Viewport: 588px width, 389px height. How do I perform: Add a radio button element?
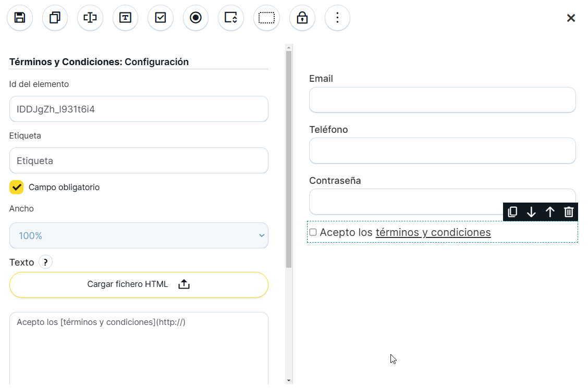pos(195,18)
